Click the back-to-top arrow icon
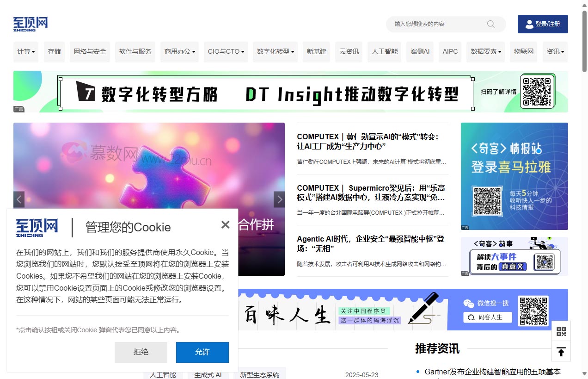Viewport: 588px width, 379px height. coord(561,352)
